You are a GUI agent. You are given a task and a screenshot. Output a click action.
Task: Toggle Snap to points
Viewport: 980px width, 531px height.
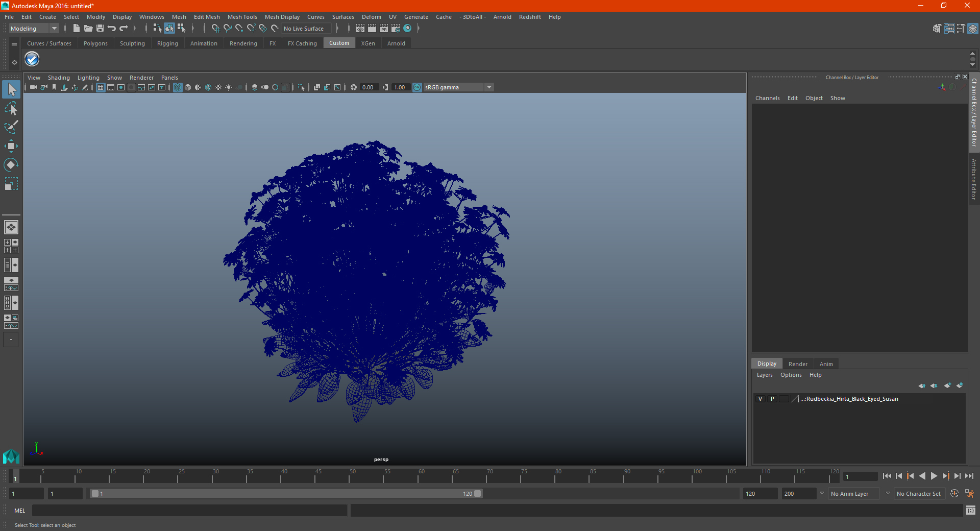pos(239,29)
